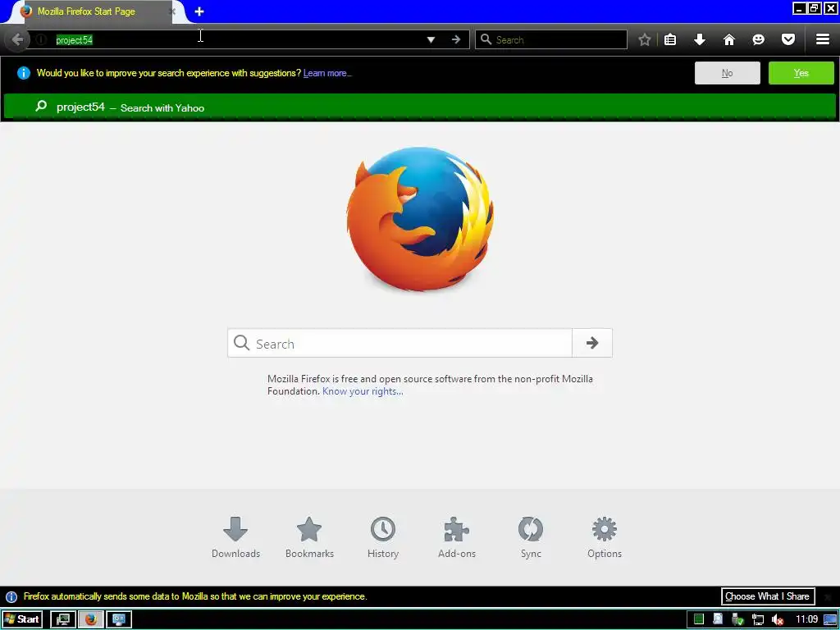This screenshot has height=630, width=840.
Task: Close the Mozilla Firefox Start Page tab
Action: (x=172, y=11)
